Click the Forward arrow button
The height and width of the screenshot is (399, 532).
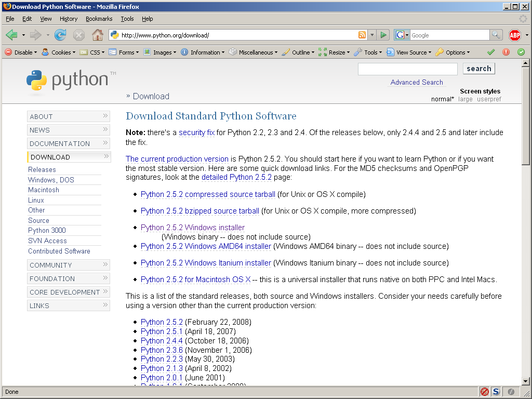pyautogui.click(x=36, y=35)
